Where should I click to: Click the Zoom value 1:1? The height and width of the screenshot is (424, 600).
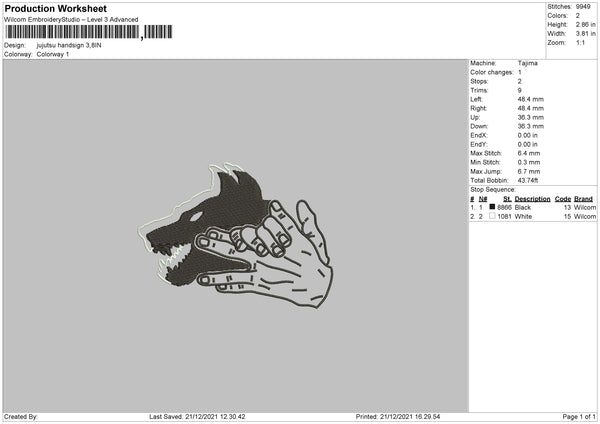coord(580,42)
